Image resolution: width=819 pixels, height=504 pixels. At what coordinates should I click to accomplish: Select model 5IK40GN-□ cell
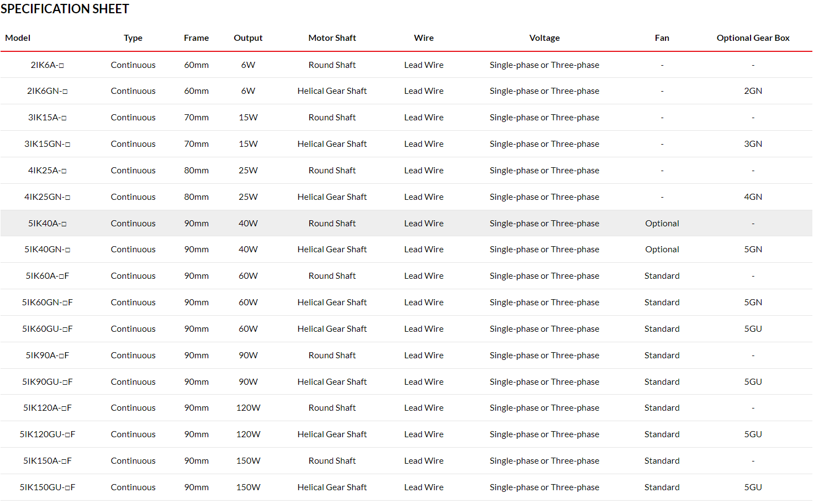(47, 250)
